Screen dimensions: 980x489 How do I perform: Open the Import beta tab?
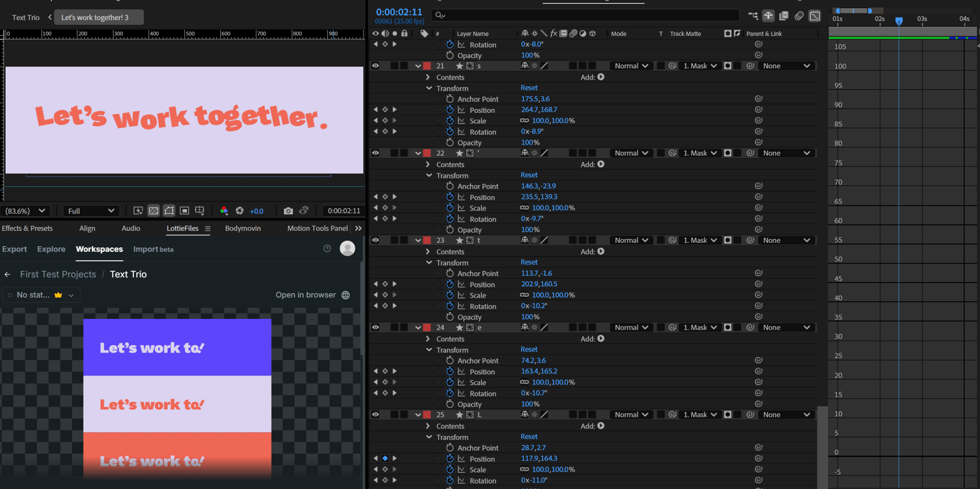pyautogui.click(x=153, y=249)
